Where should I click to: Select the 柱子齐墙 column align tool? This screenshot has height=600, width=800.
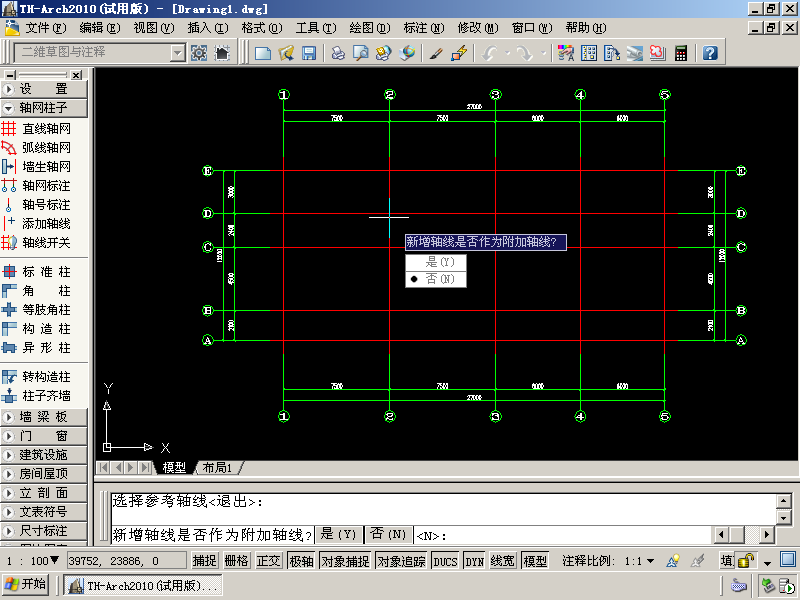[37, 395]
